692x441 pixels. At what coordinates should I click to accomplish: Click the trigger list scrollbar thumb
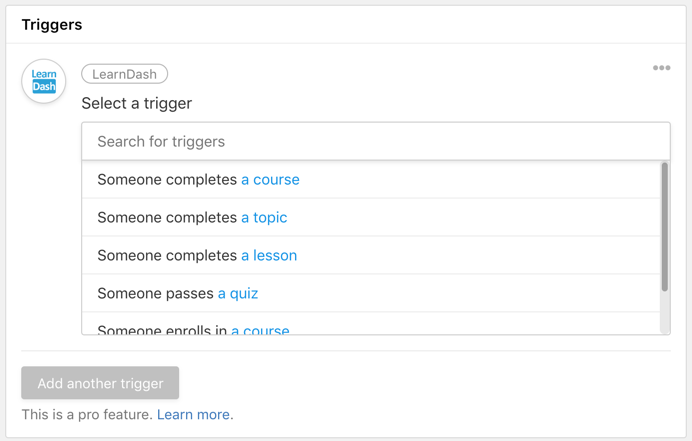(x=665, y=228)
